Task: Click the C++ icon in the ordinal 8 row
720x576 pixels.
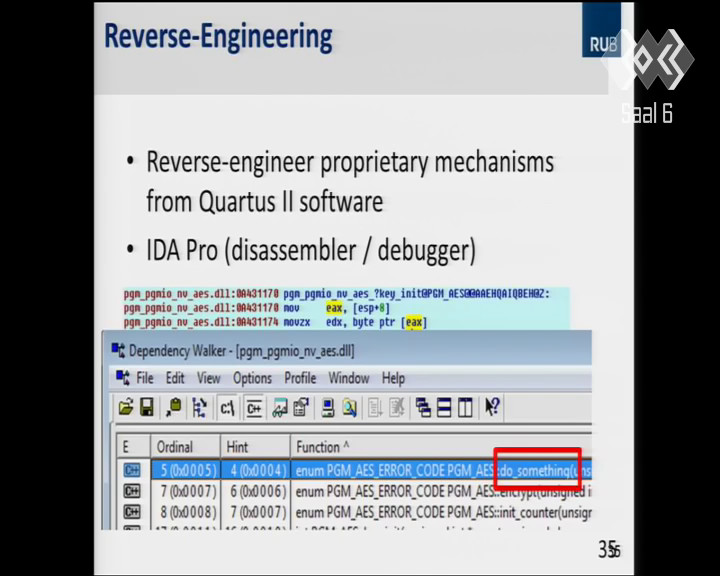Action: (132, 512)
